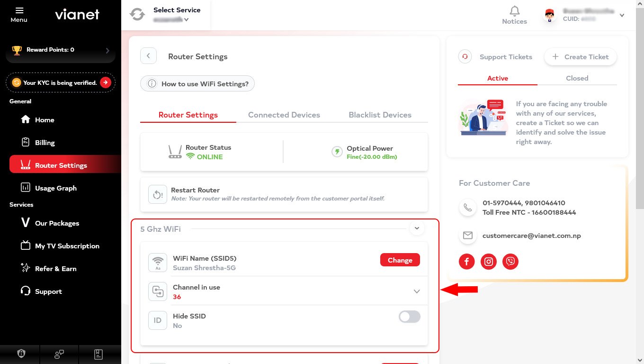Go back using the left chevron button
The image size is (644, 364).
click(x=148, y=56)
